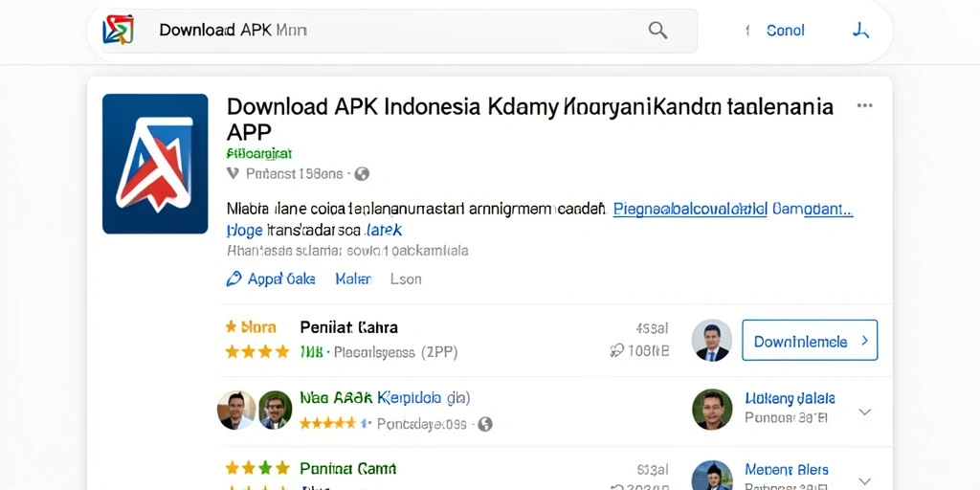The image size is (980, 490).
Task: Follow the blue underlined link ending in "Gamodant..."
Action: 733,210
